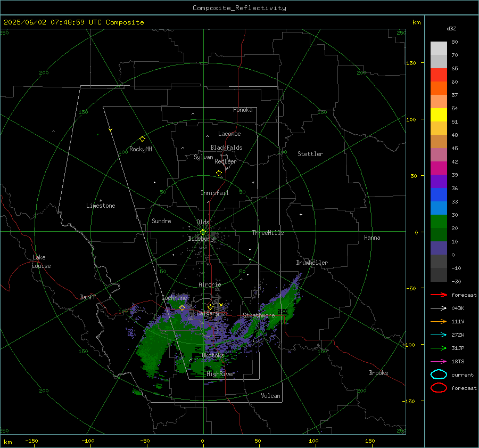Click the red forecast arrow in legend

439,295
